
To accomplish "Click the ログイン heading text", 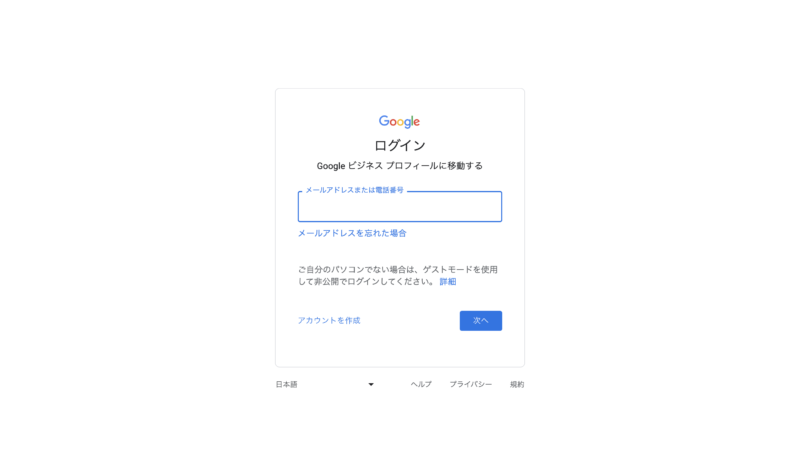I will coord(399,145).
